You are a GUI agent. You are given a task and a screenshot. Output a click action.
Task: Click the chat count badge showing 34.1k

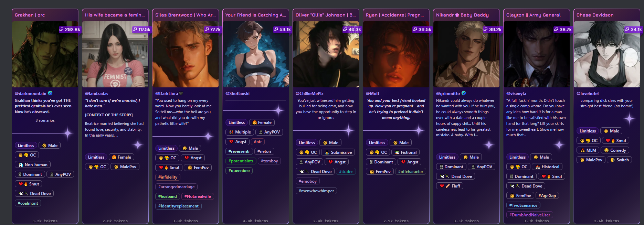pos(633,30)
